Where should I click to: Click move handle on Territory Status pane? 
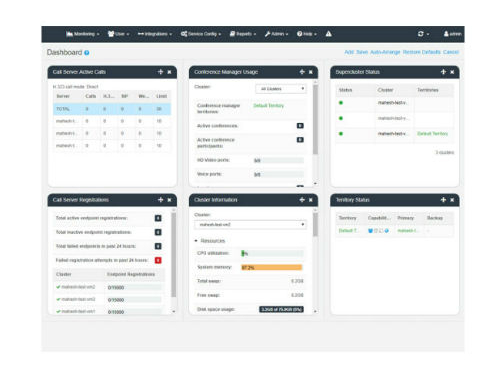coord(443,200)
